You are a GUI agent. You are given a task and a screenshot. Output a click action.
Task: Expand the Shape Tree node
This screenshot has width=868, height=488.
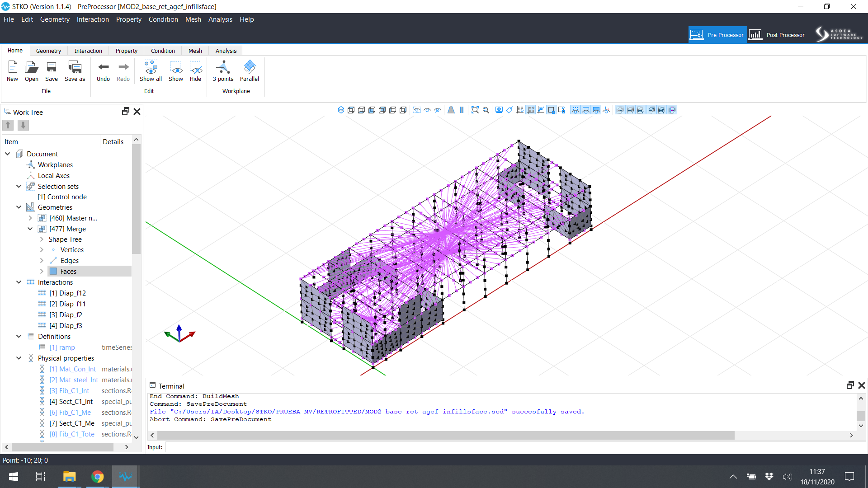(x=42, y=239)
